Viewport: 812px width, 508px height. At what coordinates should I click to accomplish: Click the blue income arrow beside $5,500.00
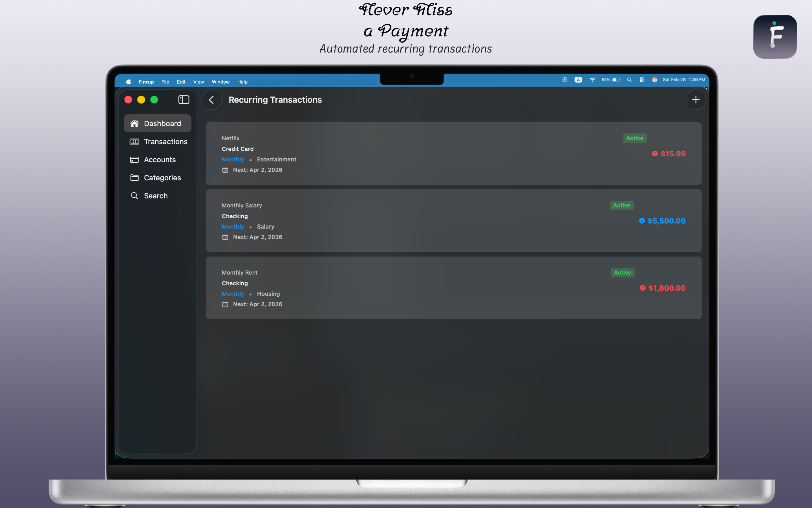(641, 221)
